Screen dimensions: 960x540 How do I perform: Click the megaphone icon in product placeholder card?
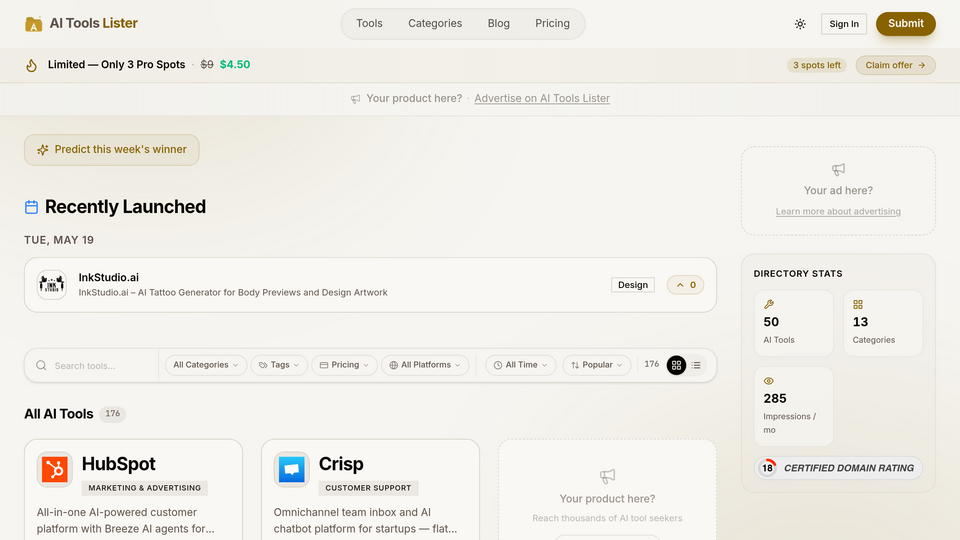(x=607, y=476)
